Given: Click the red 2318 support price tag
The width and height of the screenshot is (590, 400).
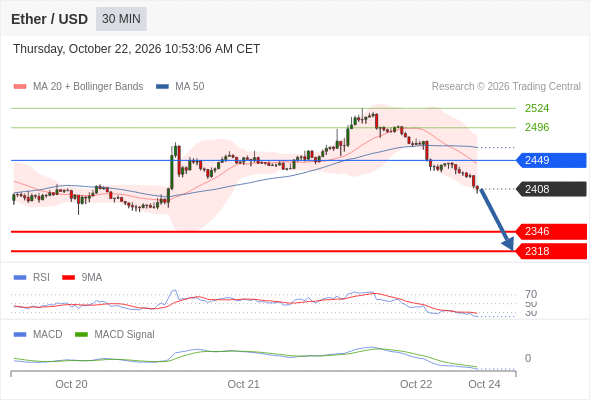Looking at the screenshot, I should (551, 251).
